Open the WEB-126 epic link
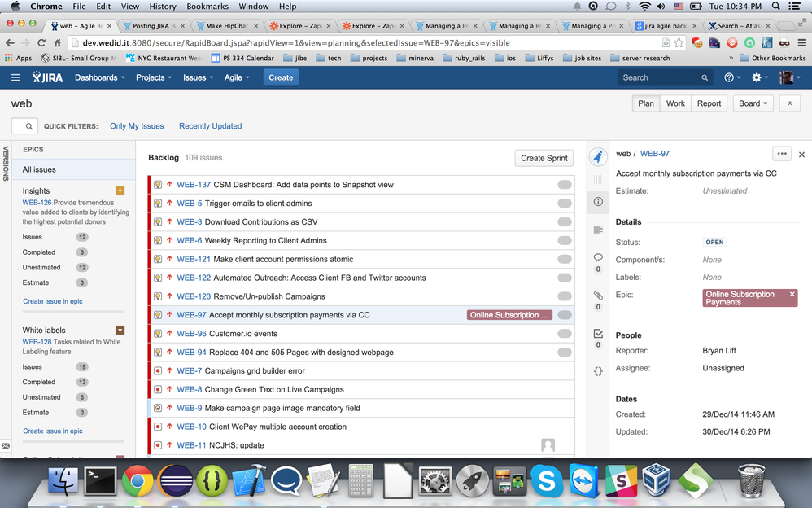The height and width of the screenshot is (508, 812). pos(37,203)
